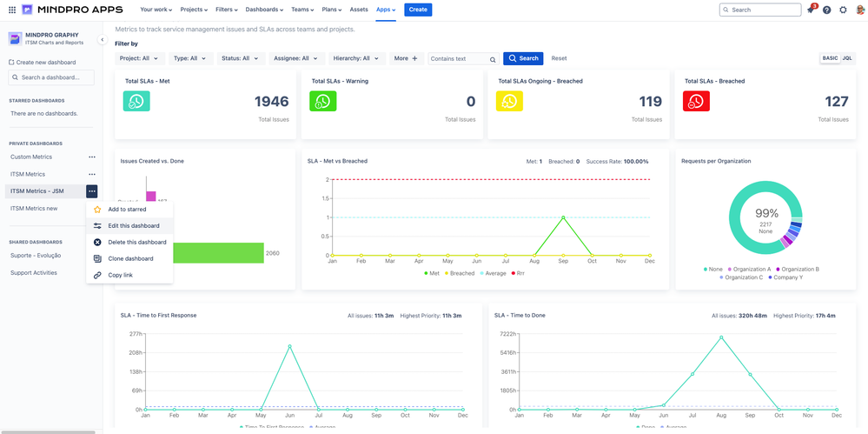Switch to BASIC search mode
Screen dimensions: 868x434
[830, 58]
